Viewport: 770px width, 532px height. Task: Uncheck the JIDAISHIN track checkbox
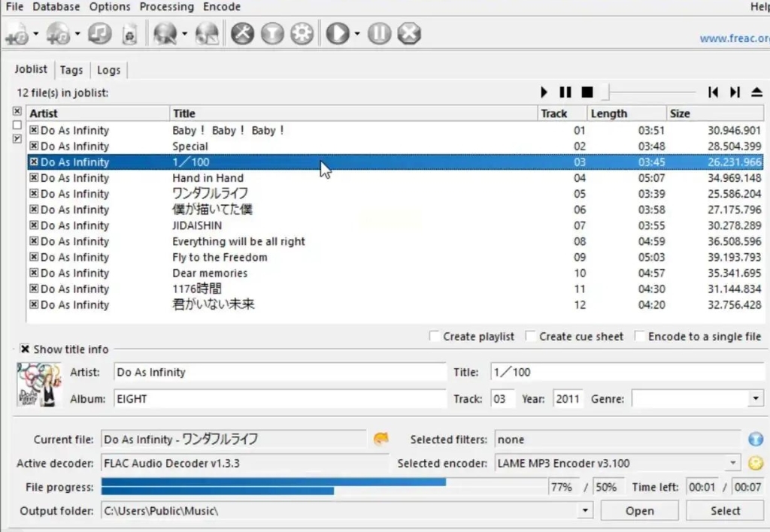33,225
